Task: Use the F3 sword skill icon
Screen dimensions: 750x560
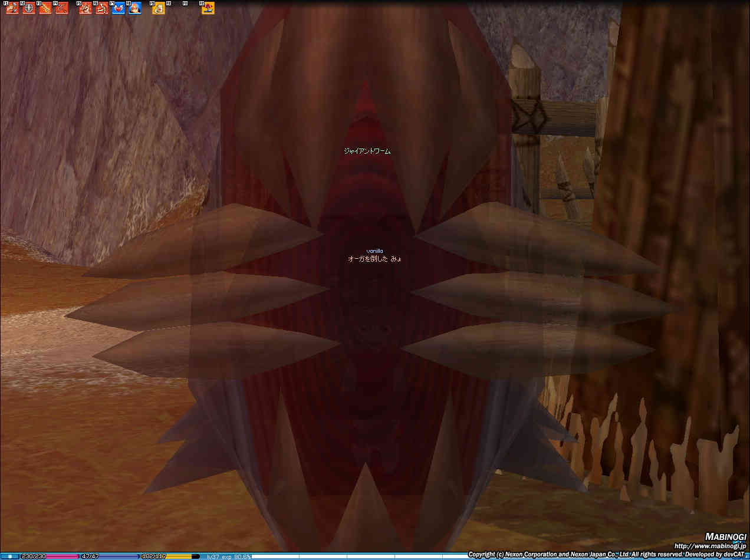Action: tap(45, 8)
